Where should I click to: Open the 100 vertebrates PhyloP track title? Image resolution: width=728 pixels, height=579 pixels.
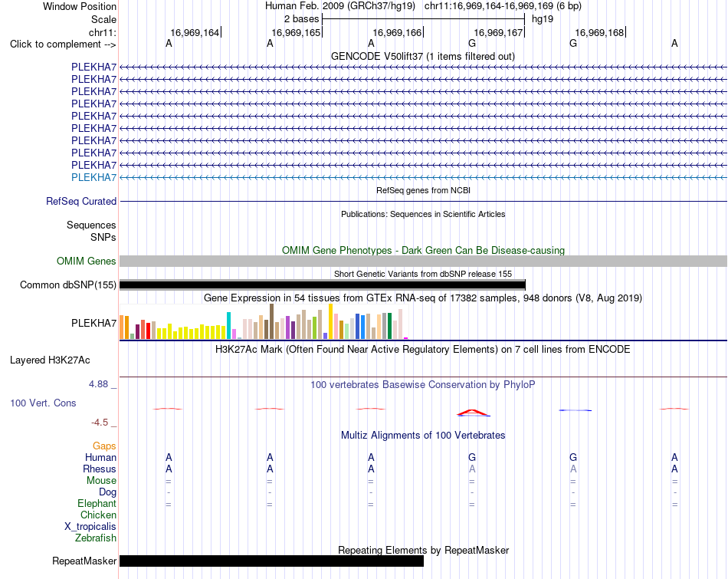point(422,385)
